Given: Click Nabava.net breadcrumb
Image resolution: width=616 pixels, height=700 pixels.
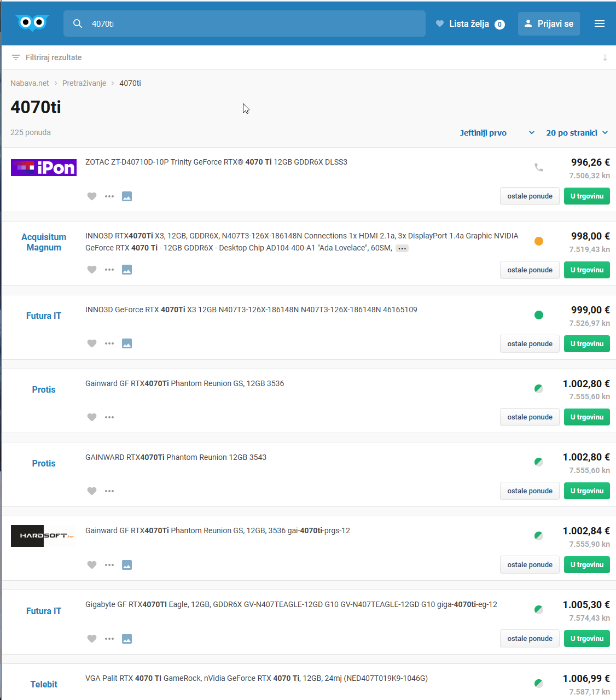Looking at the screenshot, I should click(x=30, y=83).
